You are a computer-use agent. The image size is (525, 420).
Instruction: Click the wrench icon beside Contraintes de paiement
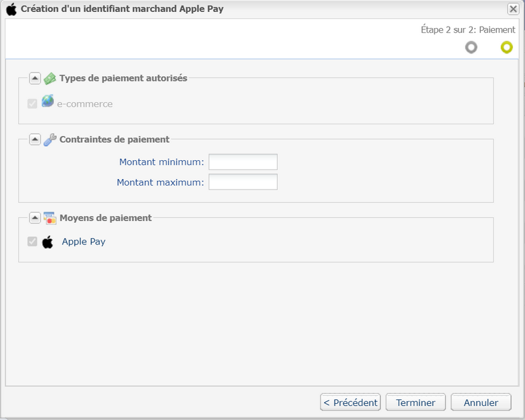(50, 140)
